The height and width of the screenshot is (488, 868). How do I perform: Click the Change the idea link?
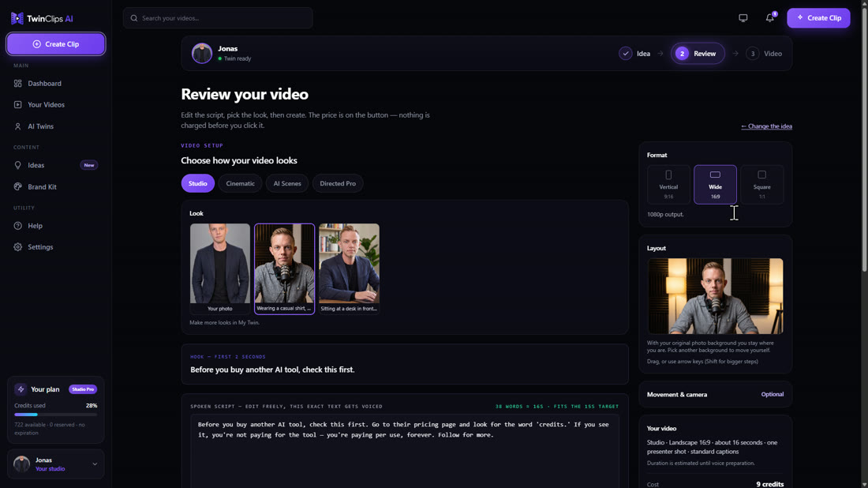click(x=767, y=126)
